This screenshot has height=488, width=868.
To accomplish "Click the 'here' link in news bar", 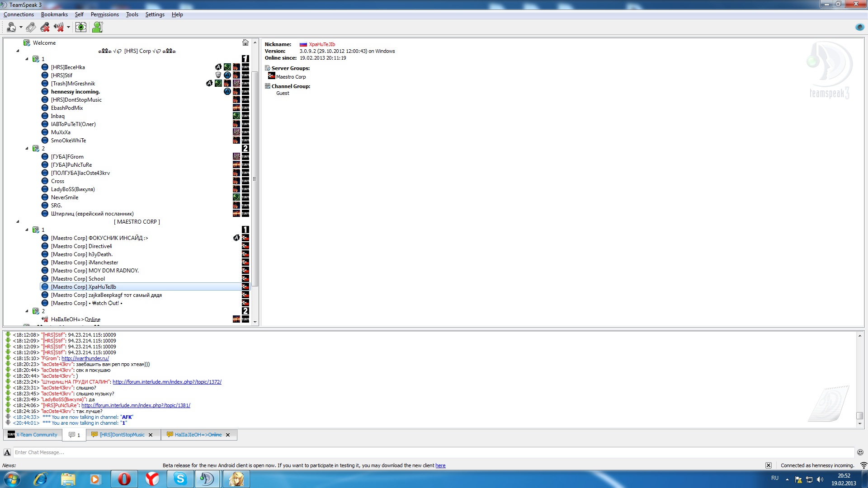I will pyautogui.click(x=440, y=465).
